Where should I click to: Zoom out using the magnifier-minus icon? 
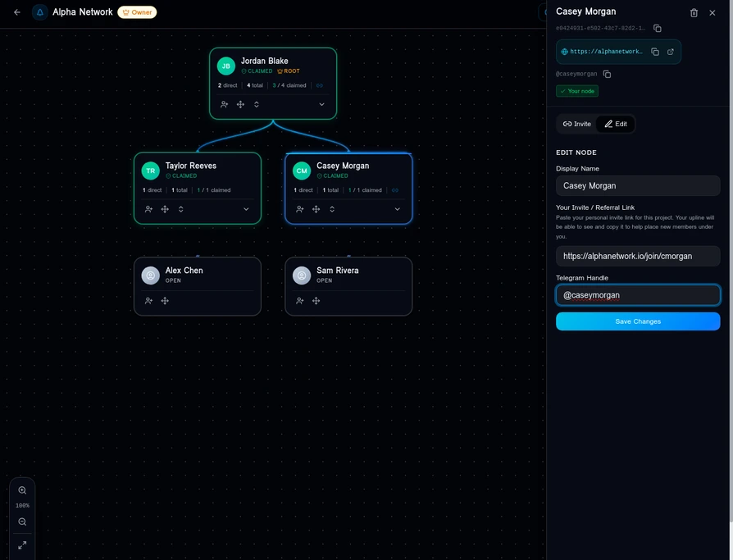pyautogui.click(x=20, y=520)
